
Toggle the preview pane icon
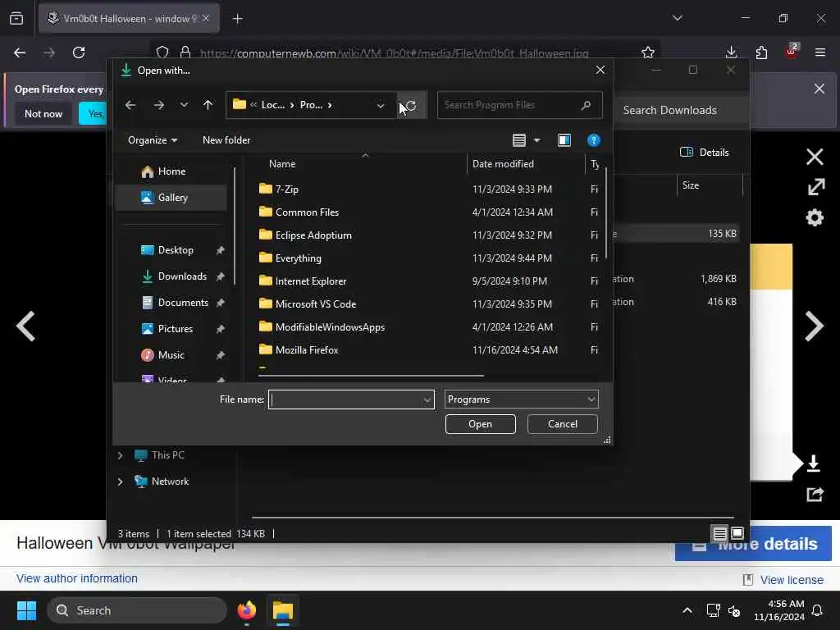click(x=564, y=140)
